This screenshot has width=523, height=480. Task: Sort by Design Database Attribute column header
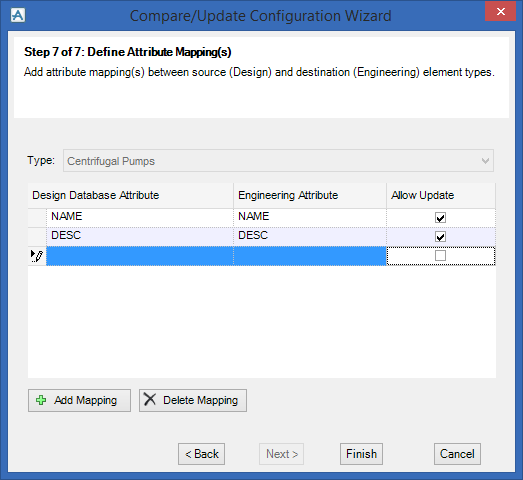130,195
